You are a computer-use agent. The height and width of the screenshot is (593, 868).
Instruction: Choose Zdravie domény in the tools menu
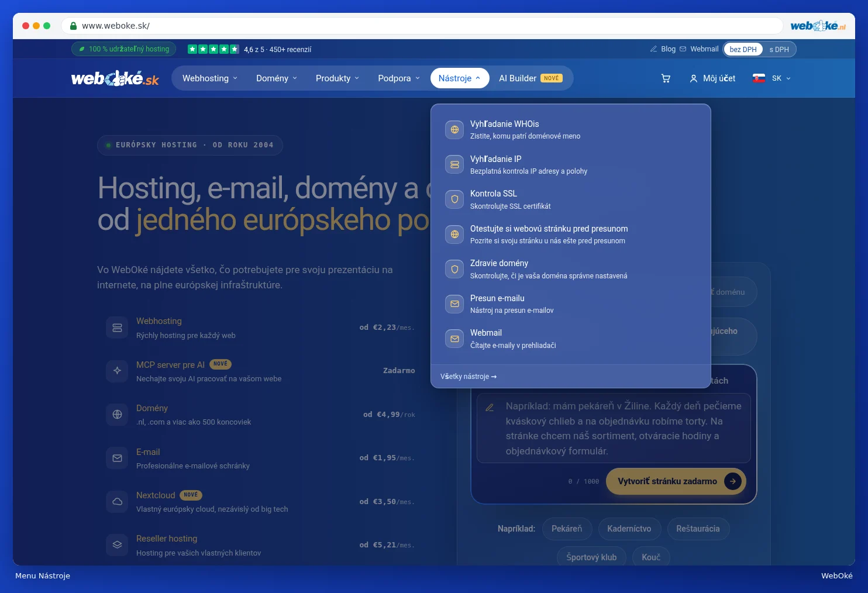(570, 269)
